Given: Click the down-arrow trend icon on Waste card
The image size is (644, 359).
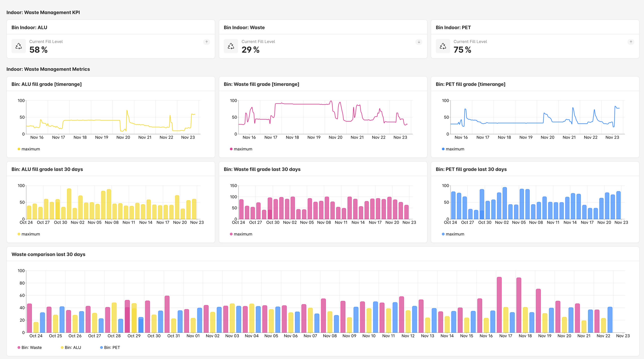Looking at the screenshot, I should tap(419, 42).
